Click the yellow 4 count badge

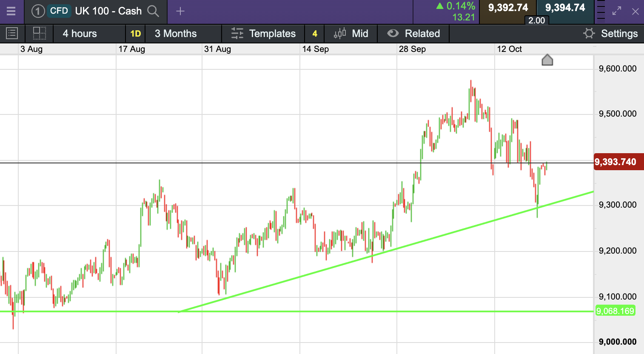315,34
